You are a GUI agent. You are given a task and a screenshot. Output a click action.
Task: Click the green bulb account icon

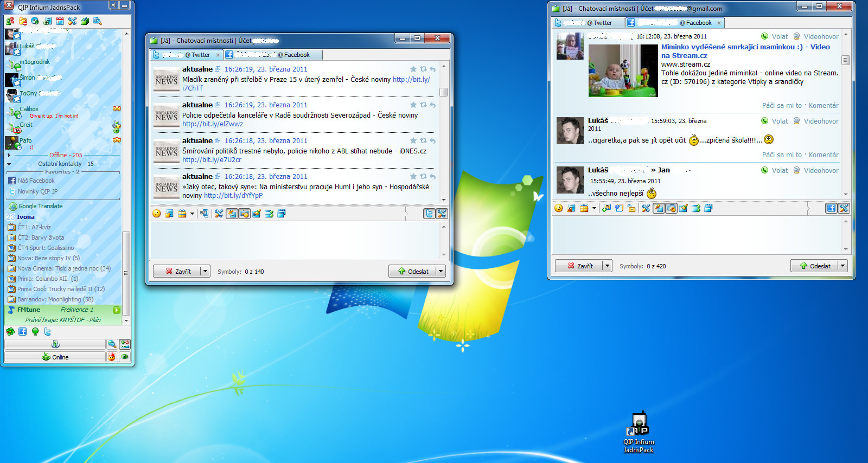[35, 331]
